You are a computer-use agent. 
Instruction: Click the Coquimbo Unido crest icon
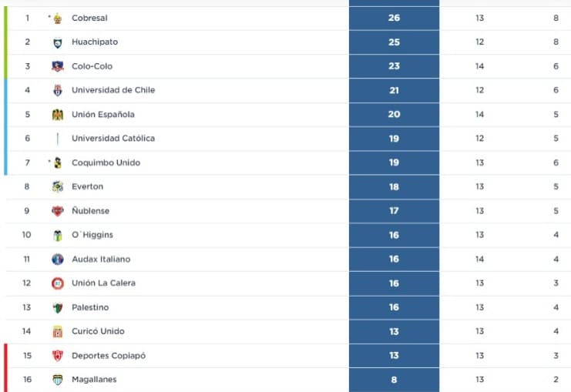point(58,162)
